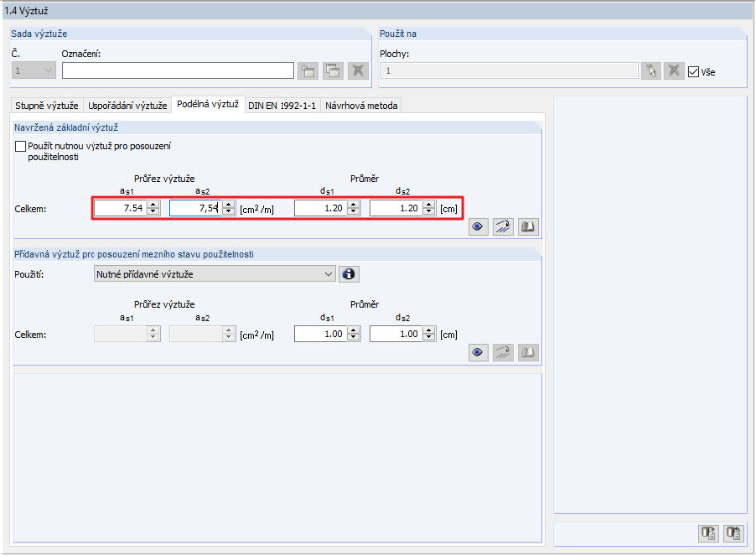
Task: Open the Č. number dropdown
Action: pos(33,71)
